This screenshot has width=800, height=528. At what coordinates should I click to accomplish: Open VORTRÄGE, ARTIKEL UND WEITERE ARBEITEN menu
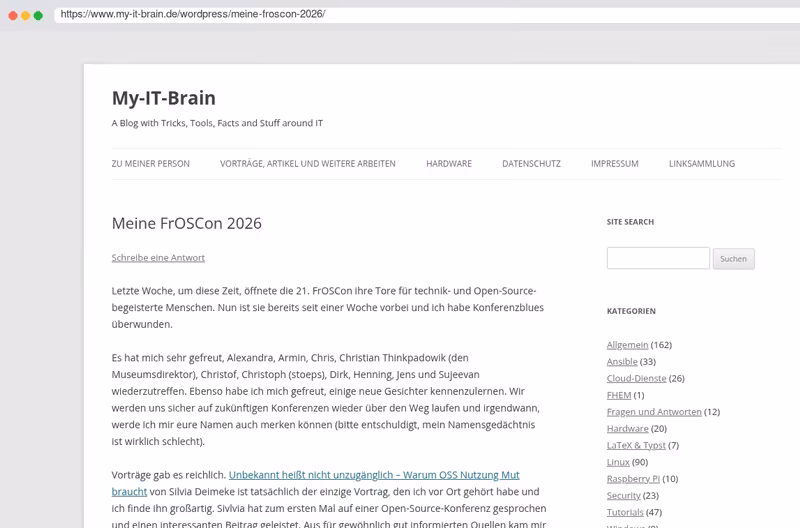tap(308, 164)
